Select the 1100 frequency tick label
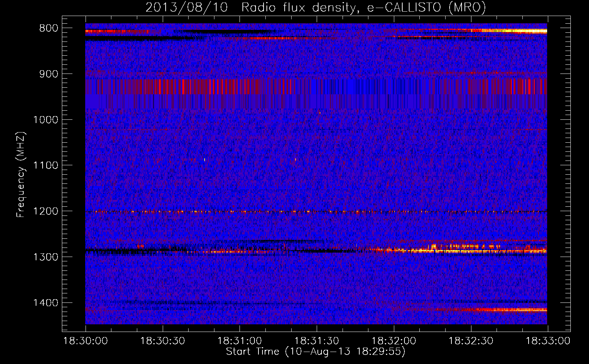The height and width of the screenshot is (364, 589). 46,166
